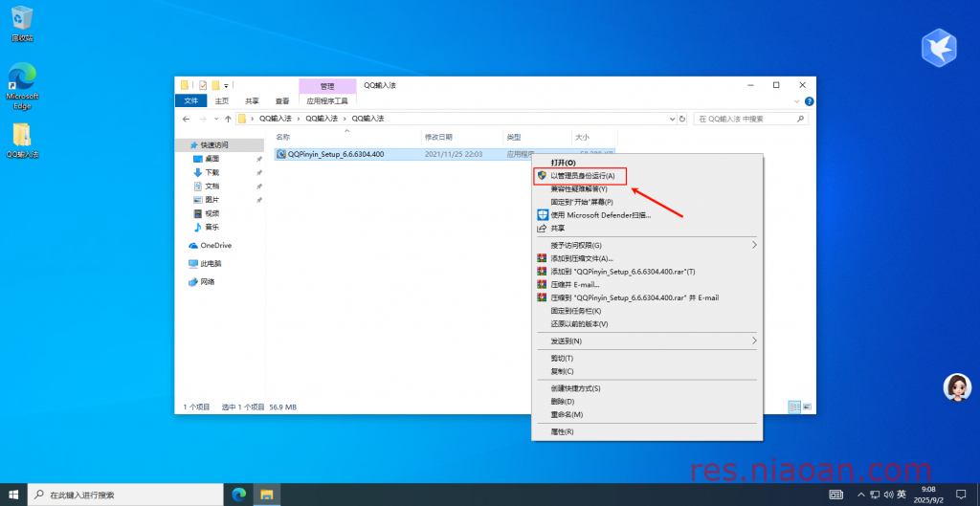Image resolution: width=980 pixels, height=506 pixels.
Task: Choose 还原以前的版本(V) in the context menu
Action: coord(647,323)
